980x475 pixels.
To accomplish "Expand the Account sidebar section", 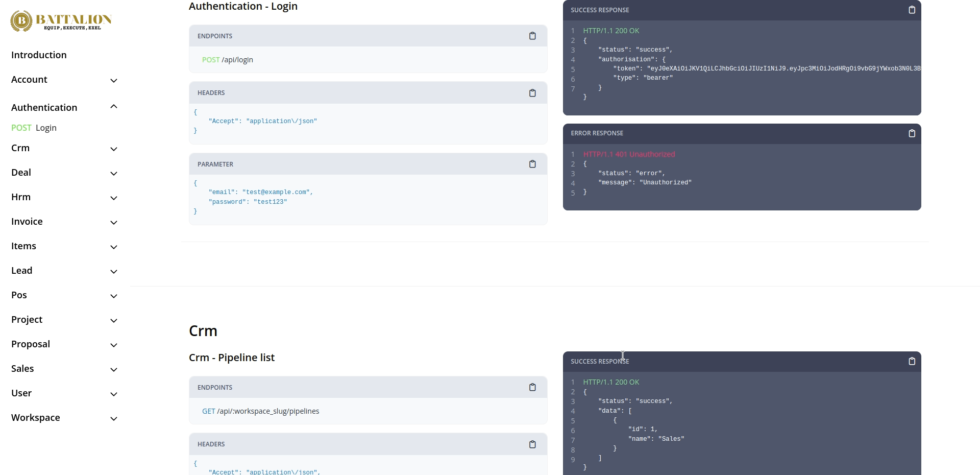I will click(x=114, y=81).
